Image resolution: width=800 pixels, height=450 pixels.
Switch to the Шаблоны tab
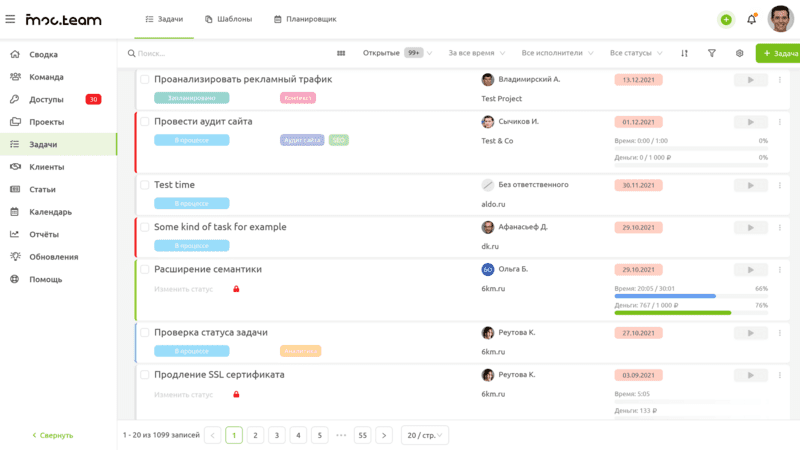click(229, 19)
